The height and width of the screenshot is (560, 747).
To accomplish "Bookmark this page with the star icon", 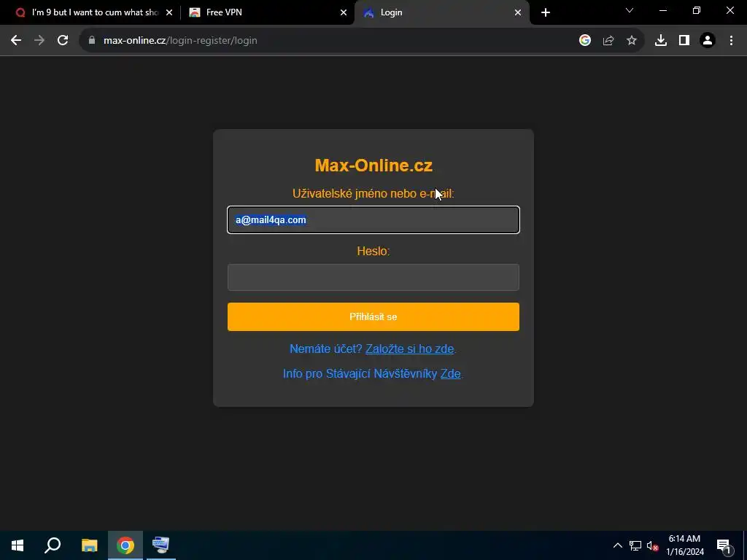I will 632,41.
